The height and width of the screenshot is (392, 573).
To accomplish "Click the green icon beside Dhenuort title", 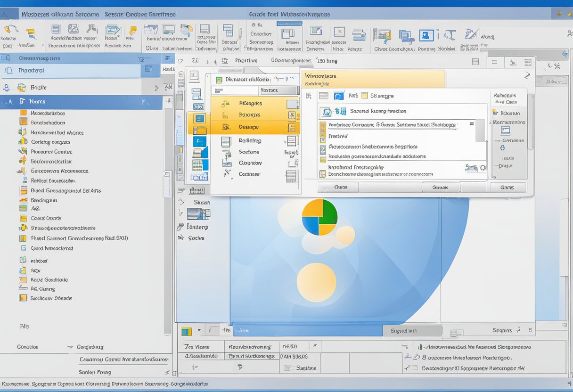I will (x=219, y=80).
